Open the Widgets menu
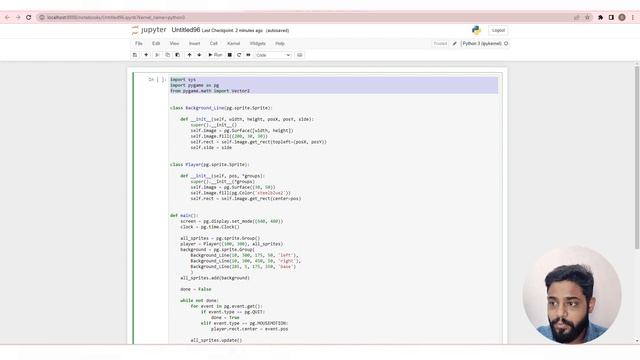The image size is (640, 360). pyautogui.click(x=258, y=43)
